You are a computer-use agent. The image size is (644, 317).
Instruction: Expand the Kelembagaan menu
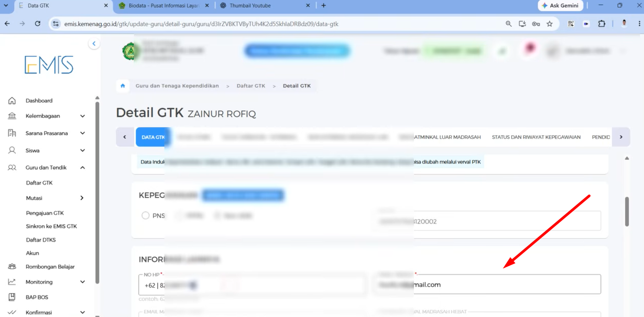pyautogui.click(x=82, y=116)
